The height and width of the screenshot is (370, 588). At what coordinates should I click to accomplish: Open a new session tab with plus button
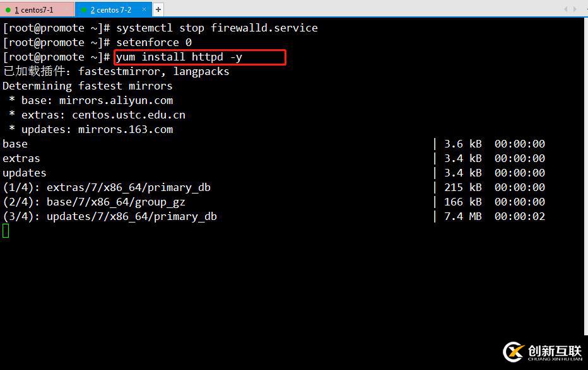tap(158, 9)
